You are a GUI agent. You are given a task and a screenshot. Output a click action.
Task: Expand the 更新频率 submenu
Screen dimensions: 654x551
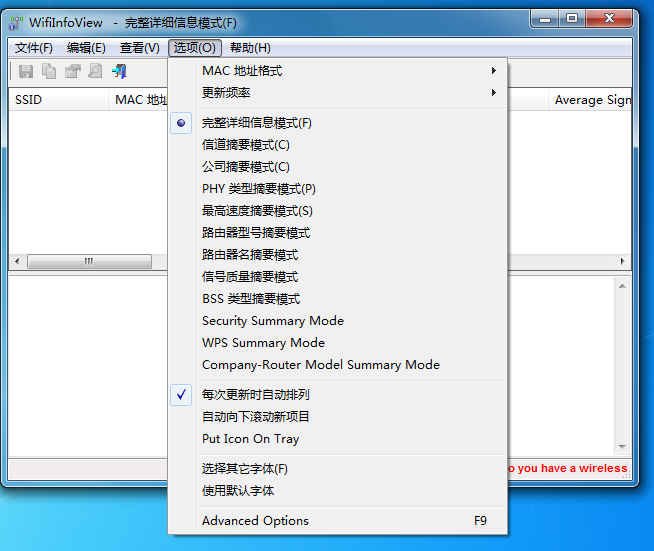pos(338,93)
